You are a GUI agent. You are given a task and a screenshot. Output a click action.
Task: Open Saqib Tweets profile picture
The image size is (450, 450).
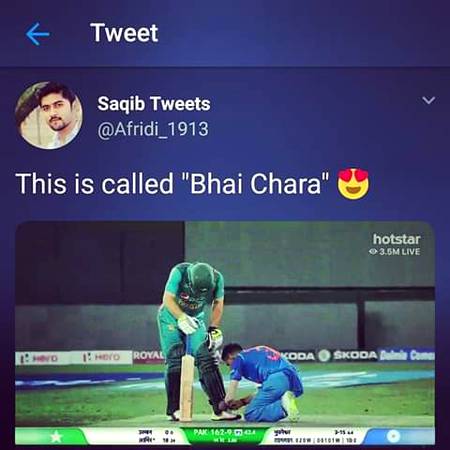[x=49, y=115]
